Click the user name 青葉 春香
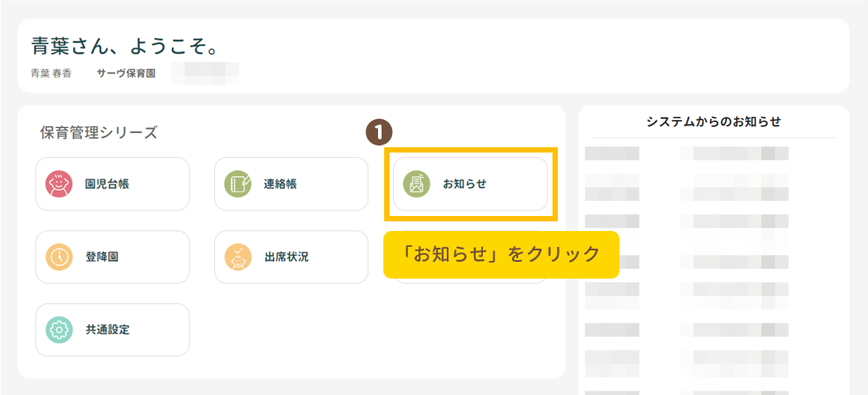 click(x=51, y=73)
